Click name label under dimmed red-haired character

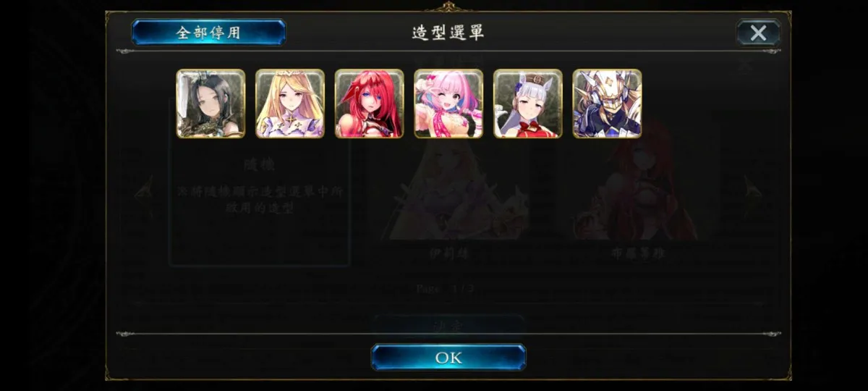(x=639, y=254)
